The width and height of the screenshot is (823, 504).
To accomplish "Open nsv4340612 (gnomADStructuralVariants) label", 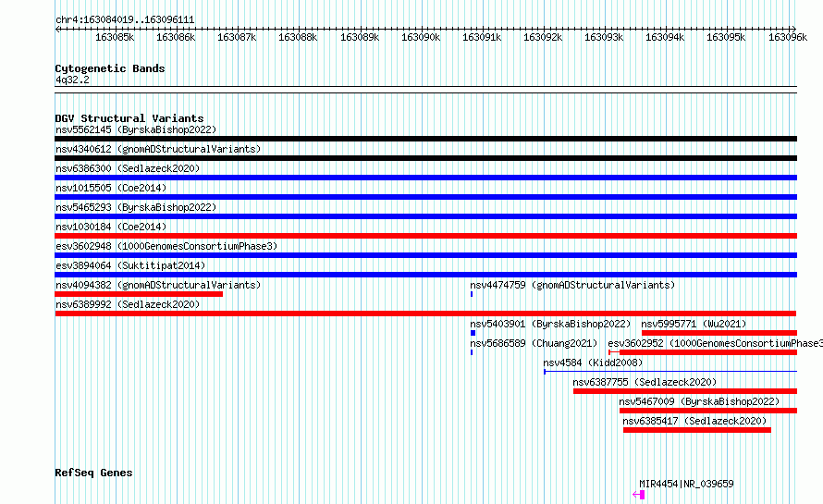I will click(x=158, y=149).
